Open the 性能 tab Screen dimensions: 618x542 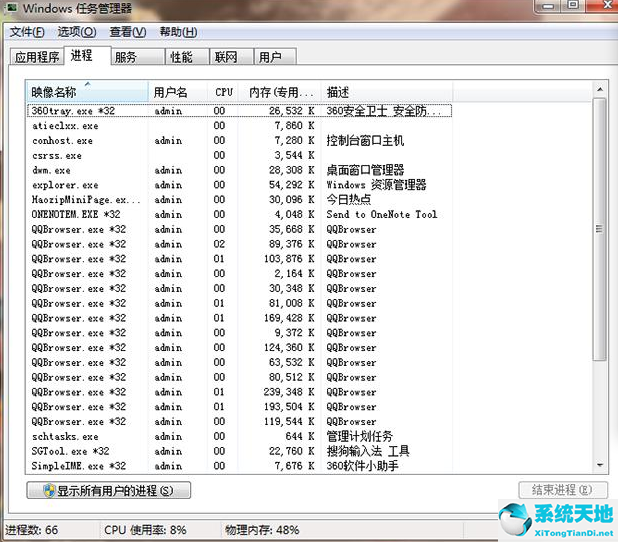click(x=187, y=57)
